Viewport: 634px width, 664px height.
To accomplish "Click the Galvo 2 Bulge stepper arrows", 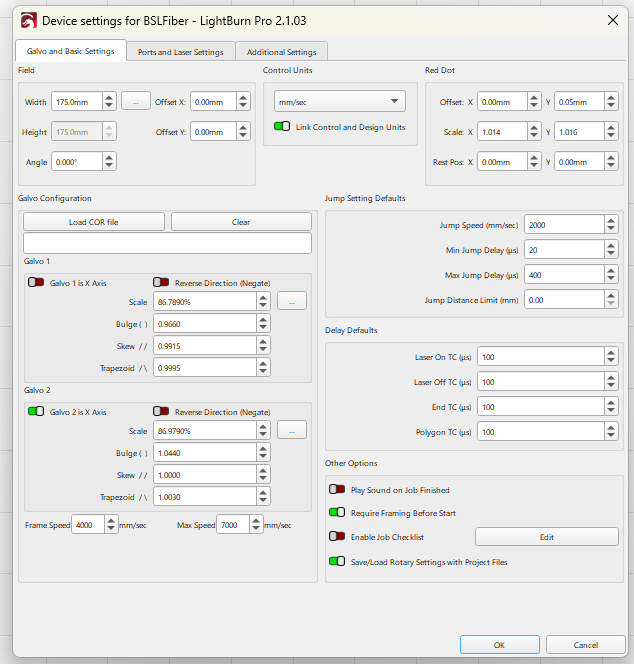I will (x=263, y=453).
